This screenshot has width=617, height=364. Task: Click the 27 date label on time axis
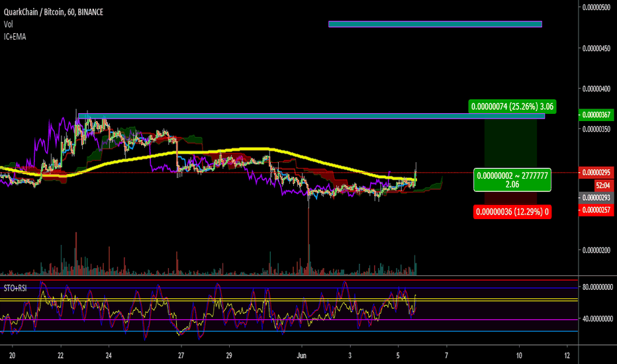pos(181,356)
